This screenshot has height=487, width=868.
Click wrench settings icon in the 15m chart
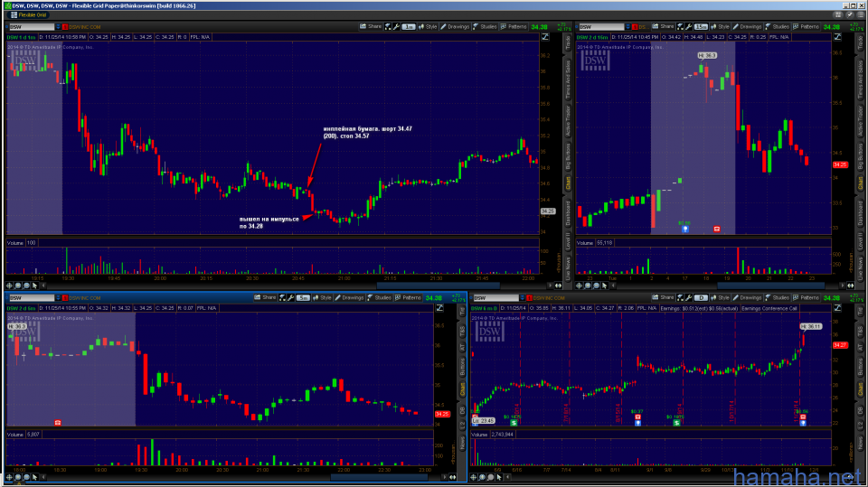689,26
